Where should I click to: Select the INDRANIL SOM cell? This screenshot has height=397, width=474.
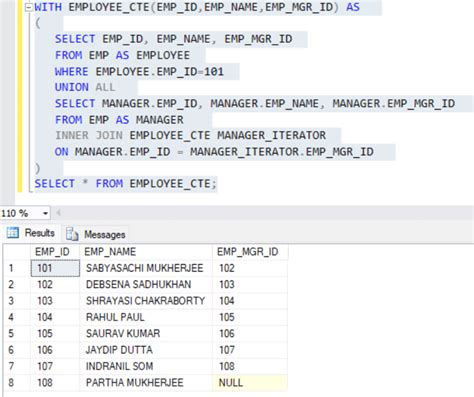(x=146, y=366)
